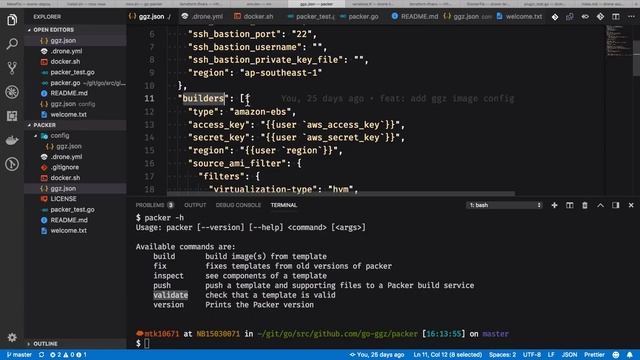Select the Terminal tab
This screenshot has width=640, height=360.
pyautogui.click(x=284, y=205)
